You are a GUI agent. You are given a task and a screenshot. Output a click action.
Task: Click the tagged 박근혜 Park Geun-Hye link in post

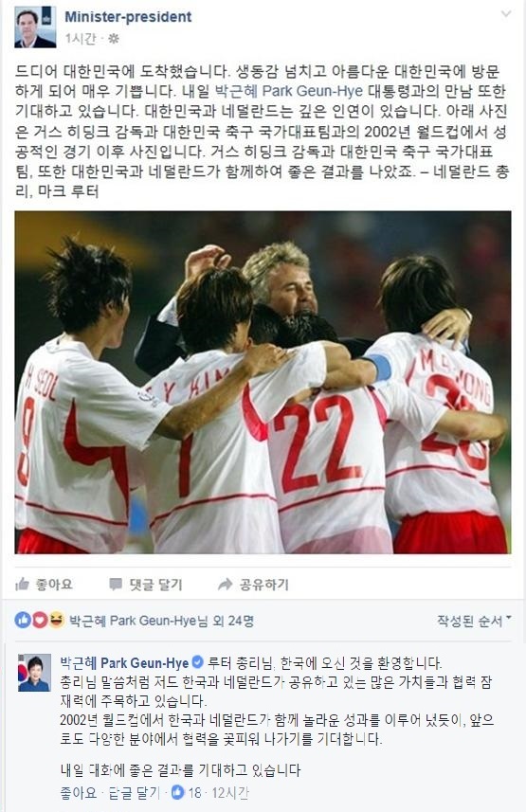(289, 92)
